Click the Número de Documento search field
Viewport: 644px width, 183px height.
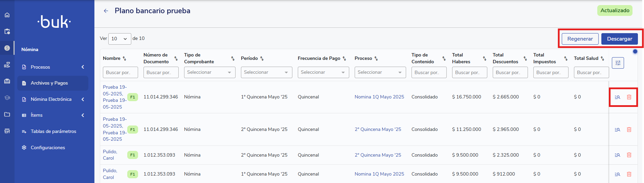coord(161,72)
